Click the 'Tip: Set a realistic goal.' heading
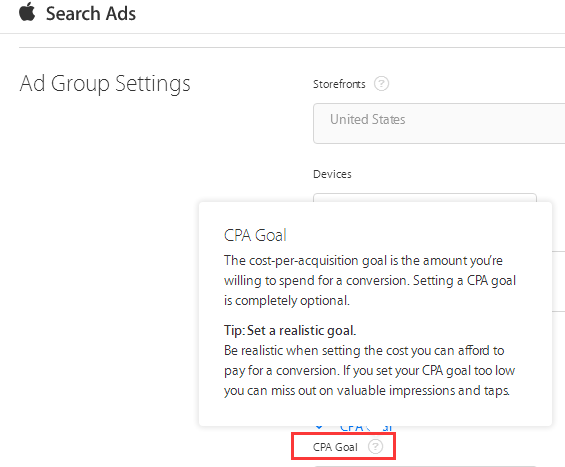The height and width of the screenshot is (467, 565). pos(290,330)
